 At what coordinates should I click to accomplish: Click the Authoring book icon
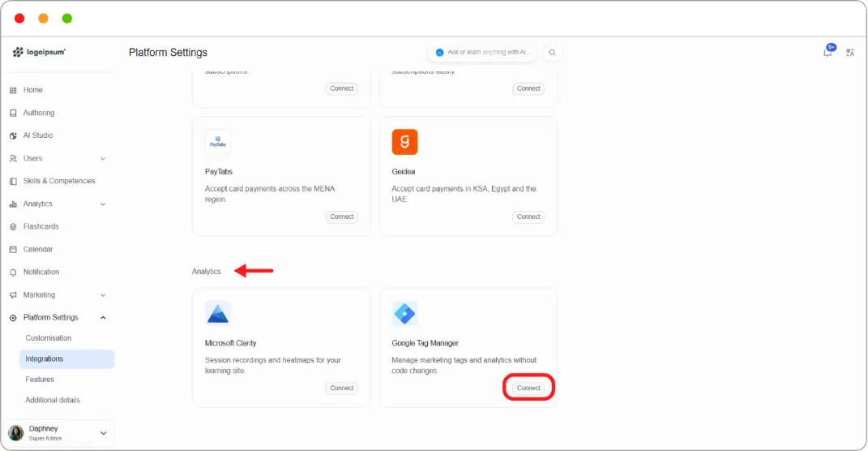coord(13,113)
